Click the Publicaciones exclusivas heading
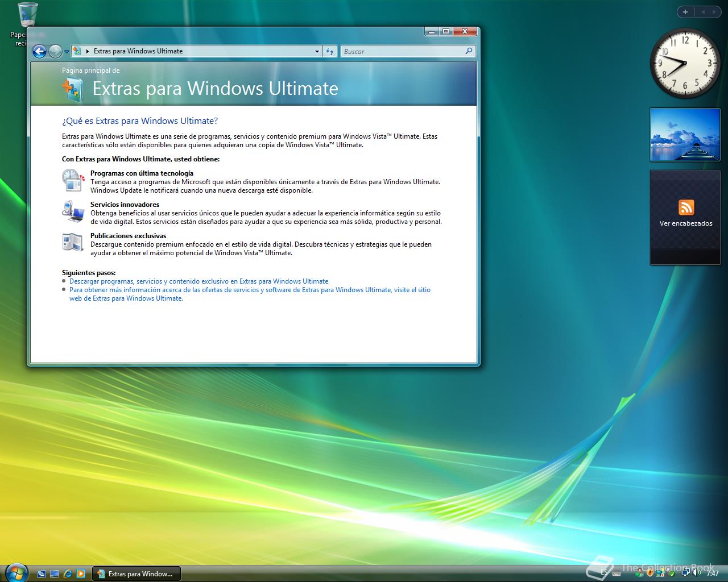The height and width of the screenshot is (582, 728). point(128,236)
